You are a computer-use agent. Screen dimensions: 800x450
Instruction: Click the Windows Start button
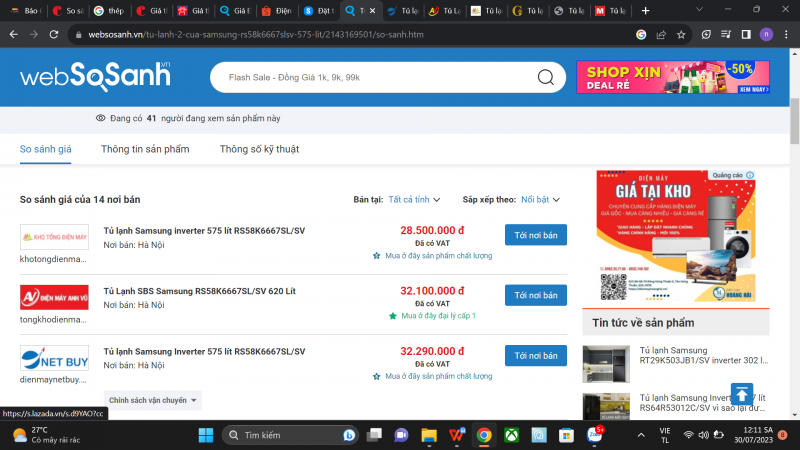pyautogui.click(x=206, y=435)
